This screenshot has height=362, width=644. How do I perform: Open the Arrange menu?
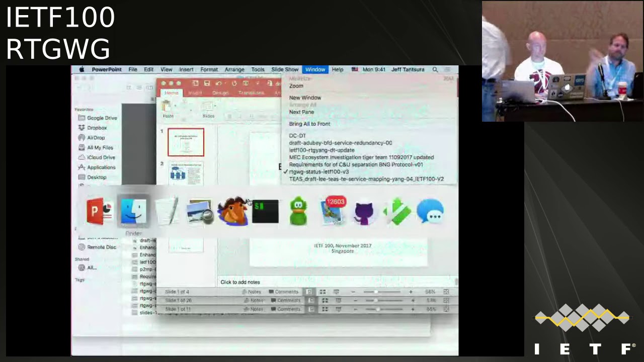point(234,69)
